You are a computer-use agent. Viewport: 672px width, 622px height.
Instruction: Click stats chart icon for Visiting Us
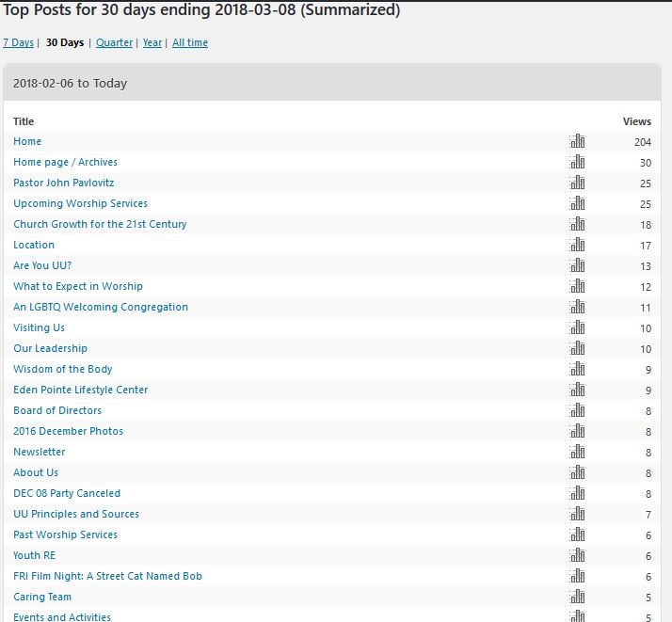(577, 327)
